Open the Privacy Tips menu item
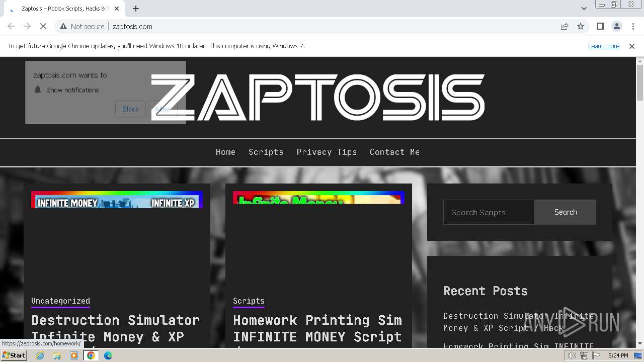Viewport: 644px width, 362px height. coord(327,152)
